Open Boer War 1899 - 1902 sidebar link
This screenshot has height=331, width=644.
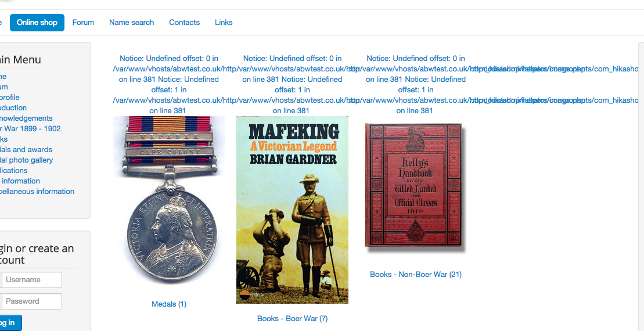(30, 128)
